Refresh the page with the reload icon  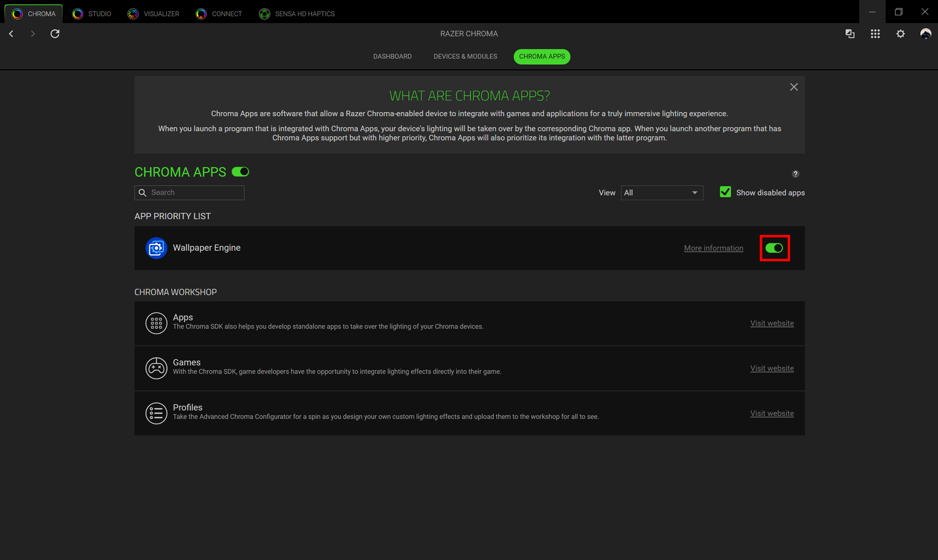tap(55, 33)
